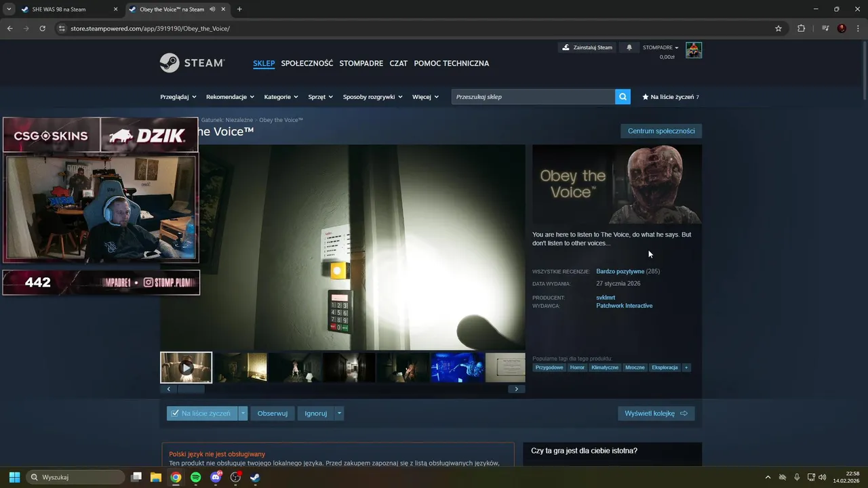The image size is (868, 488).
Task: Open Discord from the taskbar
Action: point(216,477)
